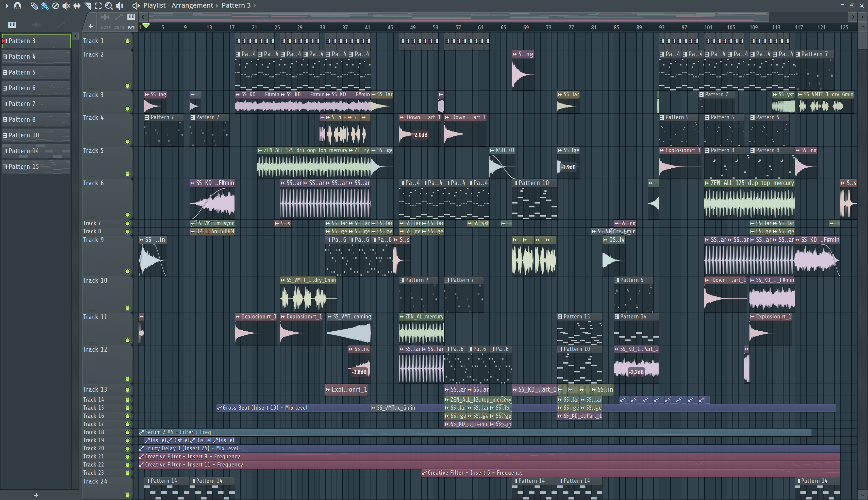Select Pattern 15 in the picker
Screen dimensions: 868x500
coord(36,167)
